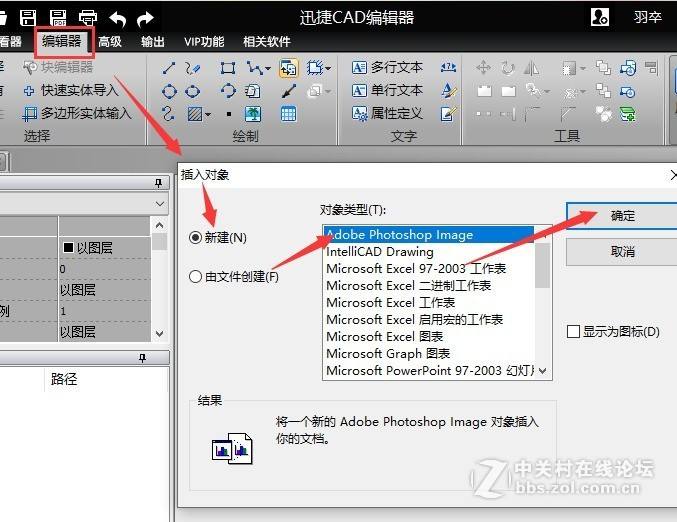Click the object type list scroll-down arrow
The height and width of the screenshot is (522, 677).
click(x=543, y=371)
